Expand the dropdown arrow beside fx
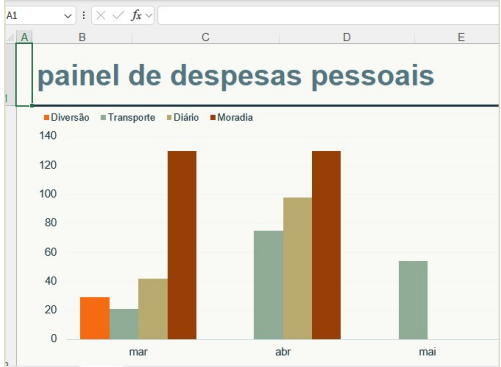 149,15
